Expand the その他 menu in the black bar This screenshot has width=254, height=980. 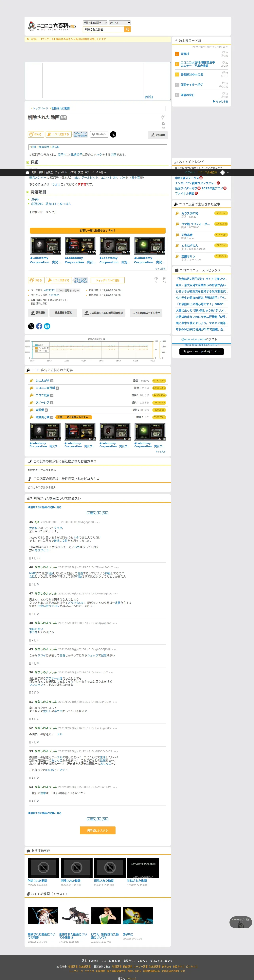pyautogui.click(x=101, y=172)
